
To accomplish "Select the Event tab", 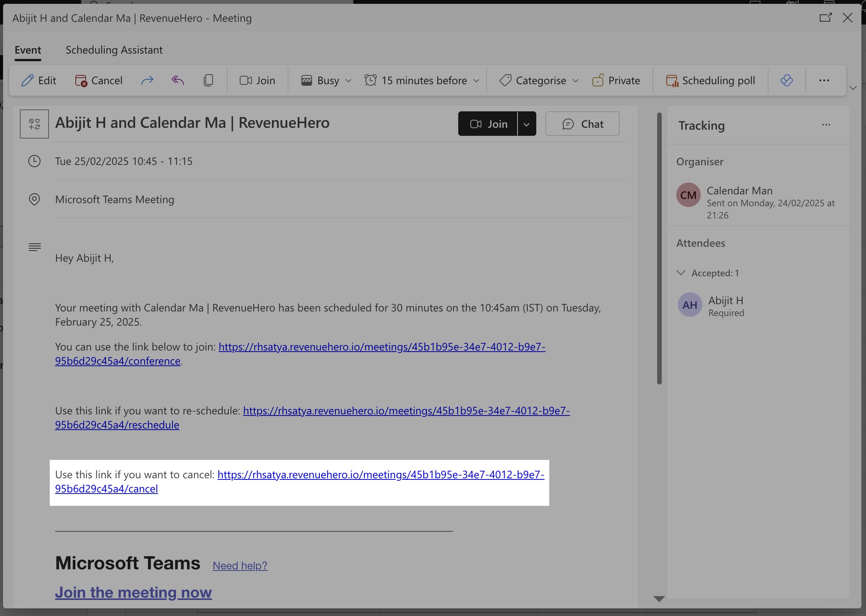I will tap(28, 50).
